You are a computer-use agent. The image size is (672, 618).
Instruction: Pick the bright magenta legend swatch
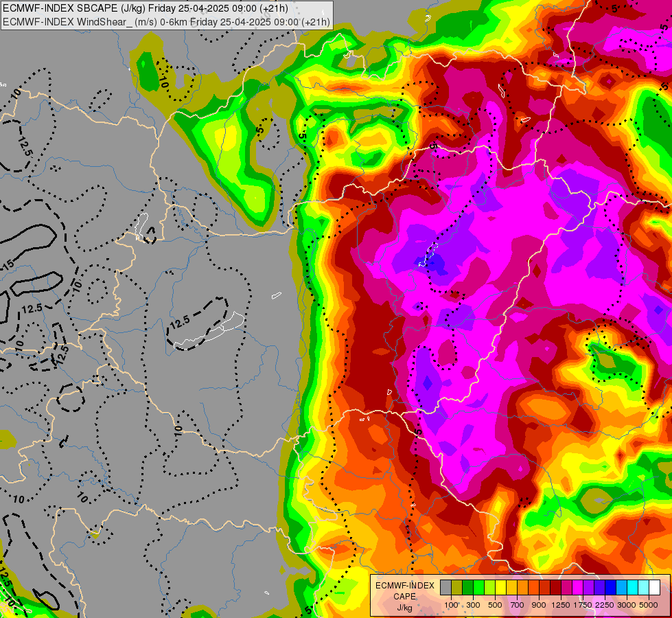[577, 587]
